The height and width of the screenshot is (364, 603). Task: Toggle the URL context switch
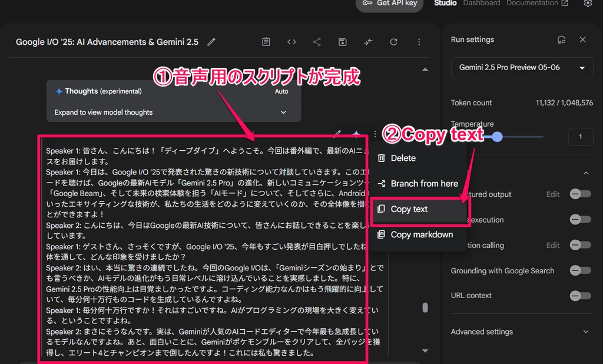point(580,296)
